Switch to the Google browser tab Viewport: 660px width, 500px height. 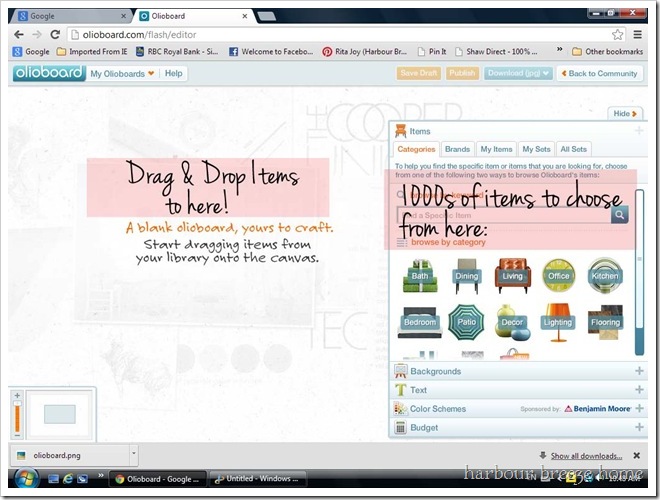71,16
